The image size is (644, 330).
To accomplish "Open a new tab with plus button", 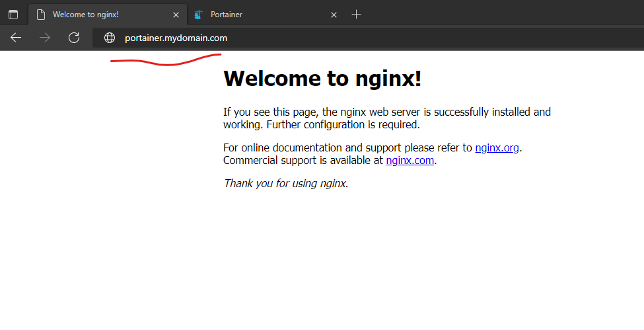I will tap(356, 15).
